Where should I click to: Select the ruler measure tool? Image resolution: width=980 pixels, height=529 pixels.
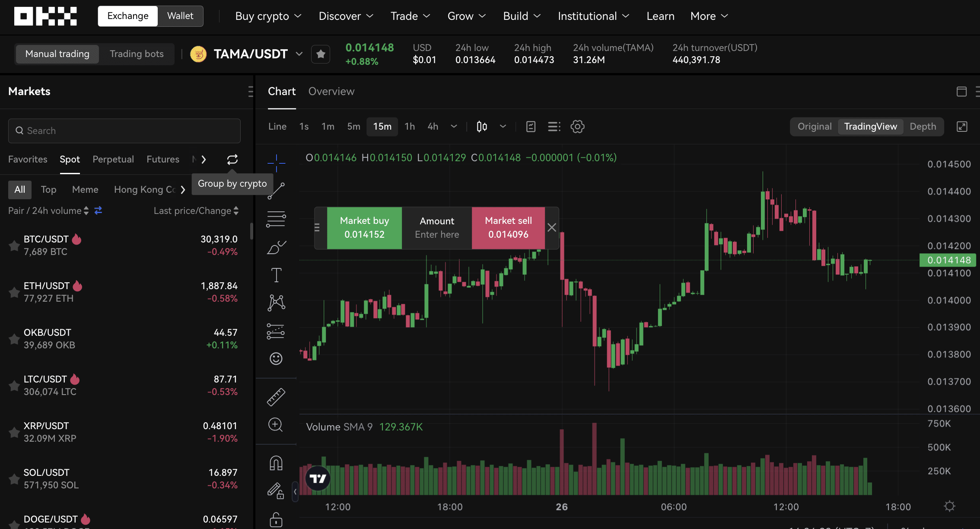click(276, 397)
